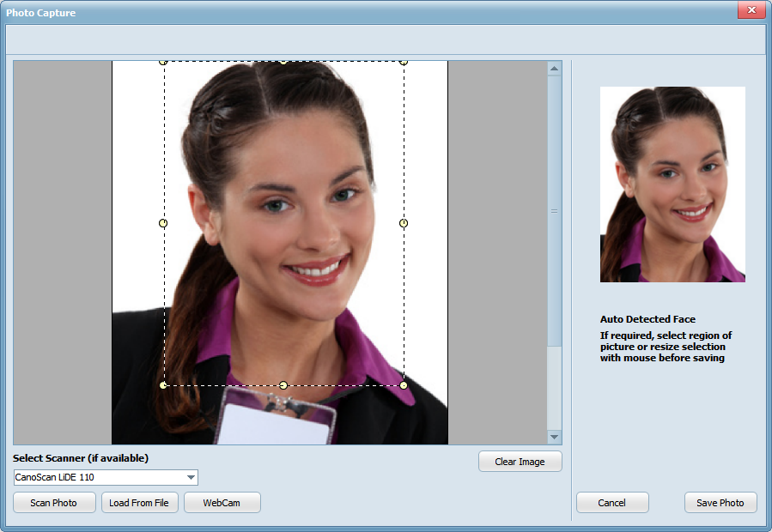Click the top-right selection resize handle
Screen dimensions: 772x532
404,62
